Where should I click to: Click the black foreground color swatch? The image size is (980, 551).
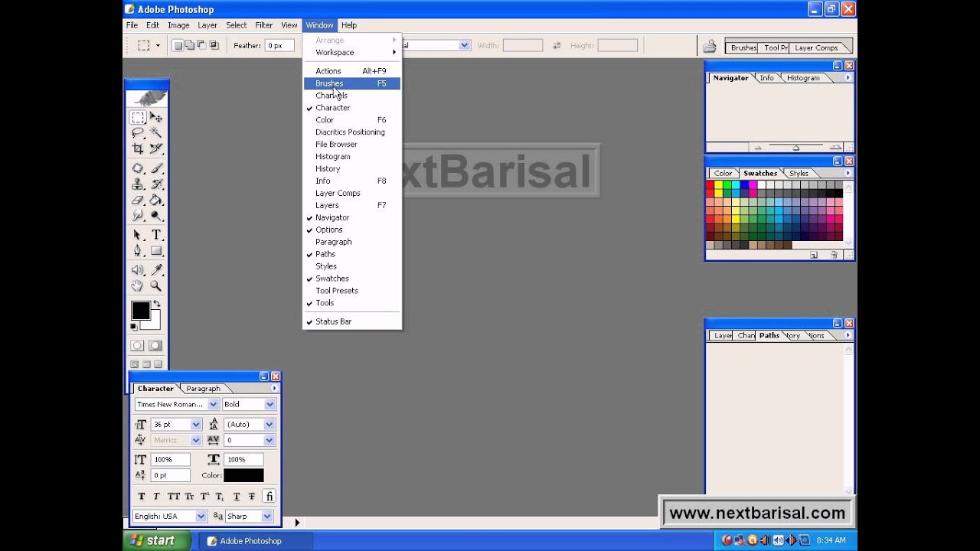coord(140,310)
